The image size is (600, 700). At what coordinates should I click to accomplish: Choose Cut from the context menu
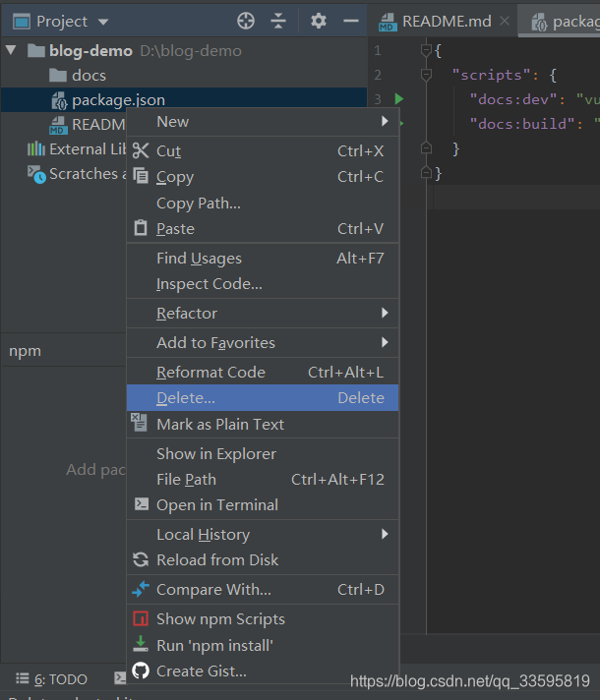(263, 150)
